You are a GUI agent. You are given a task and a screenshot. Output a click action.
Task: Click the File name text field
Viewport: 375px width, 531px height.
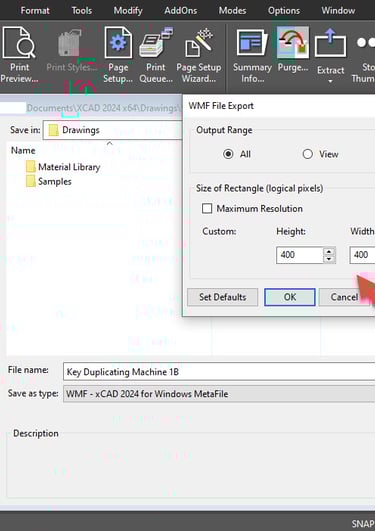pos(219,371)
